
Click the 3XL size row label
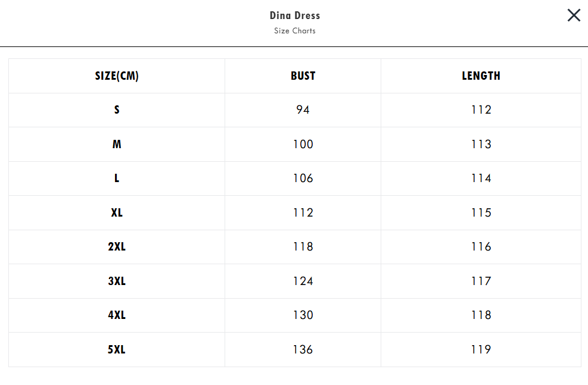(117, 281)
